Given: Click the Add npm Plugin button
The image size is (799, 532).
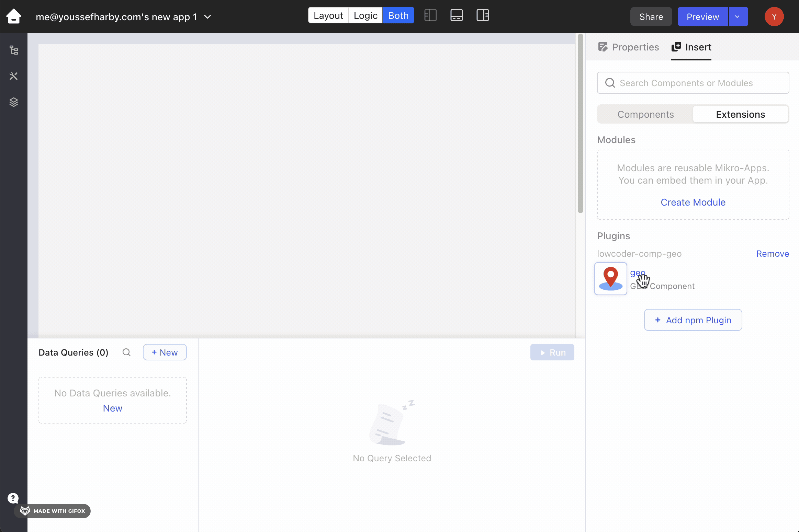Looking at the screenshot, I should [x=693, y=320].
